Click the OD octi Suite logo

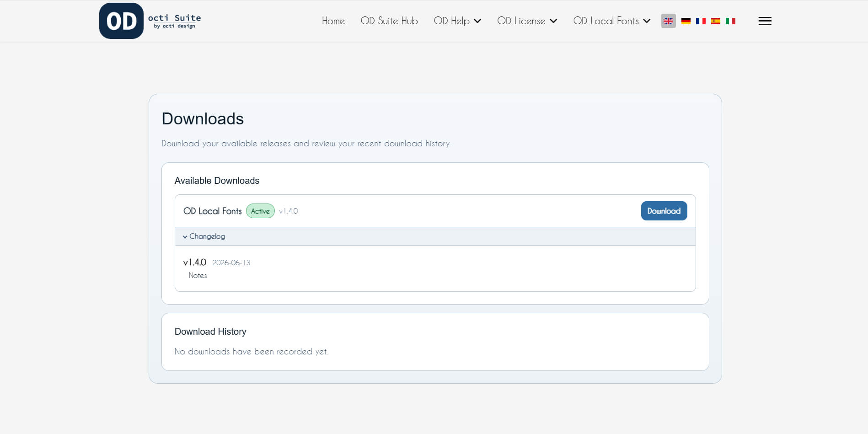click(150, 21)
